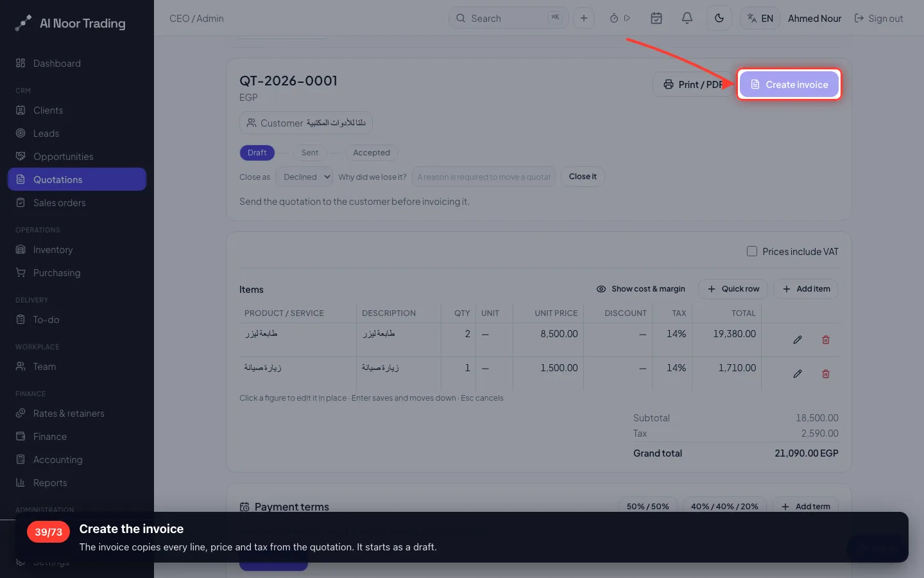This screenshot has height=578, width=924.
Task: Go to Purchasing in the sidebar
Action: [x=77, y=272]
